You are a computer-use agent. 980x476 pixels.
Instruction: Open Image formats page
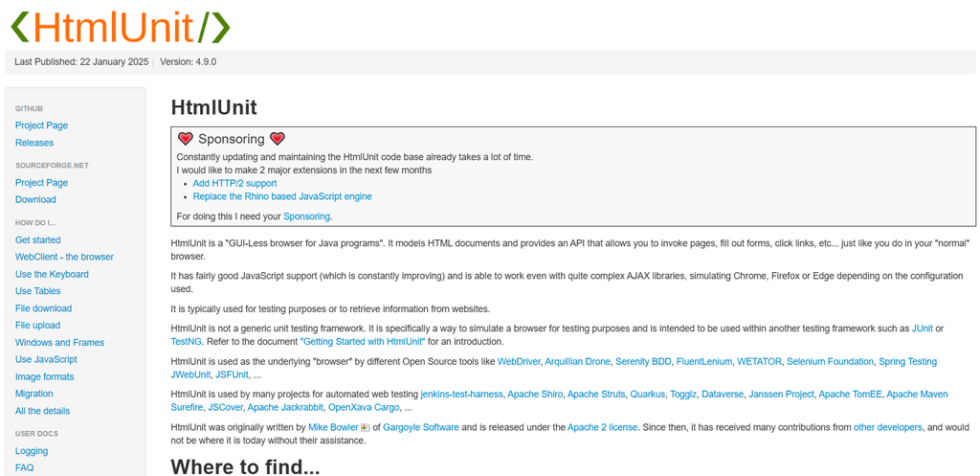point(44,376)
